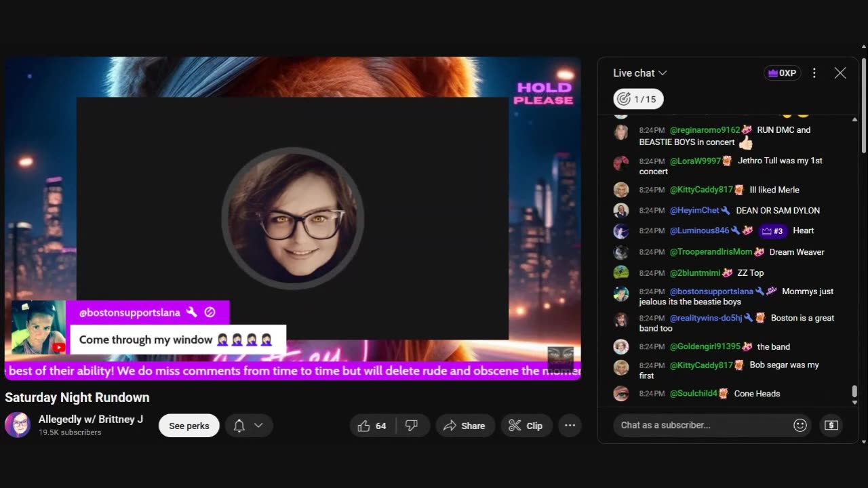The width and height of the screenshot is (868, 488).
Task: Open the 1 / 15 chat goal chip
Action: (x=638, y=100)
